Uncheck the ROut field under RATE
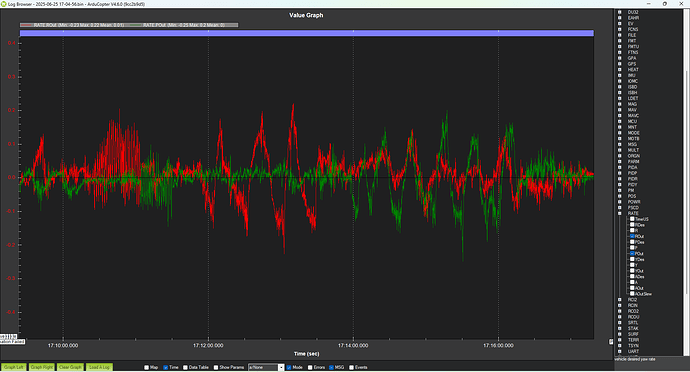 point(632,236)
